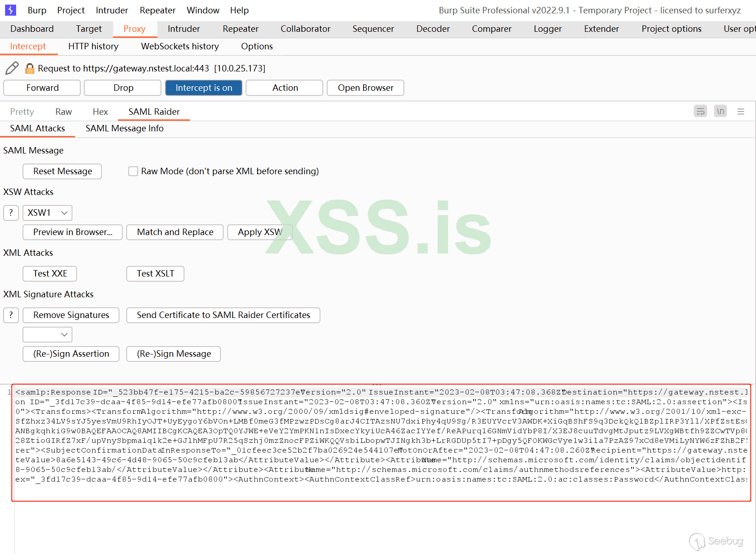Open the HTTP history sub-tab
The width and height of the screenshot is (756, 554).
point(93,46)
